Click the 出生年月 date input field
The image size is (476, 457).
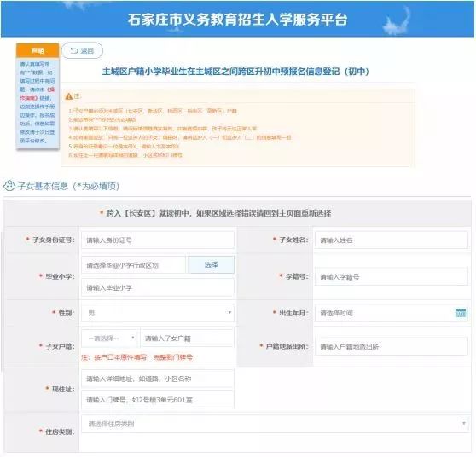point(391,313)
